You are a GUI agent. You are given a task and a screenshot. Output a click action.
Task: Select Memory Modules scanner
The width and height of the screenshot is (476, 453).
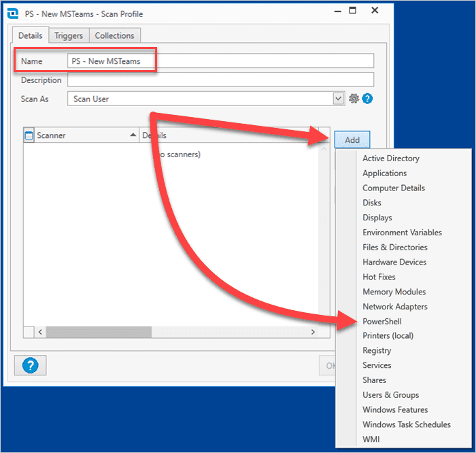click(x=394, y=292)
